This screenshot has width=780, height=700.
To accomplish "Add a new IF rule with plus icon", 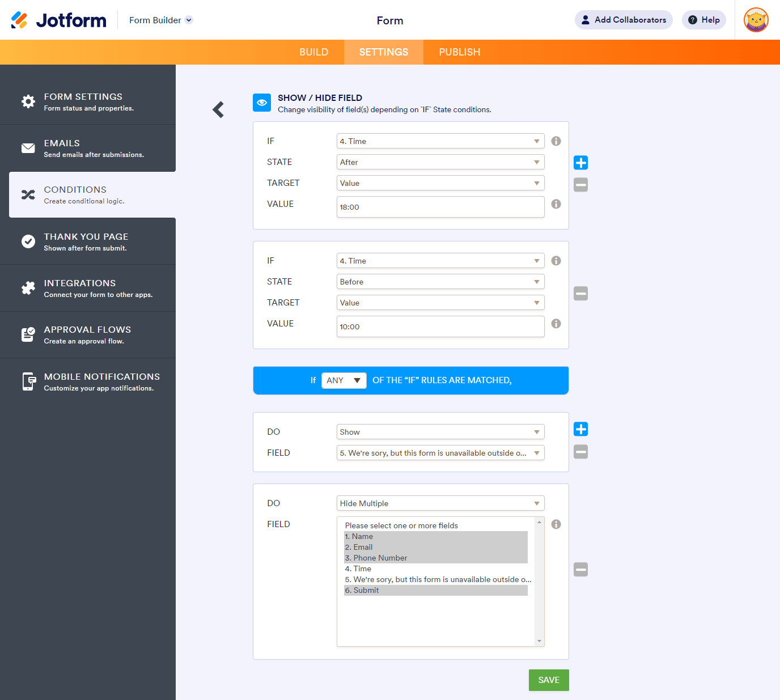I will (580, 163).
